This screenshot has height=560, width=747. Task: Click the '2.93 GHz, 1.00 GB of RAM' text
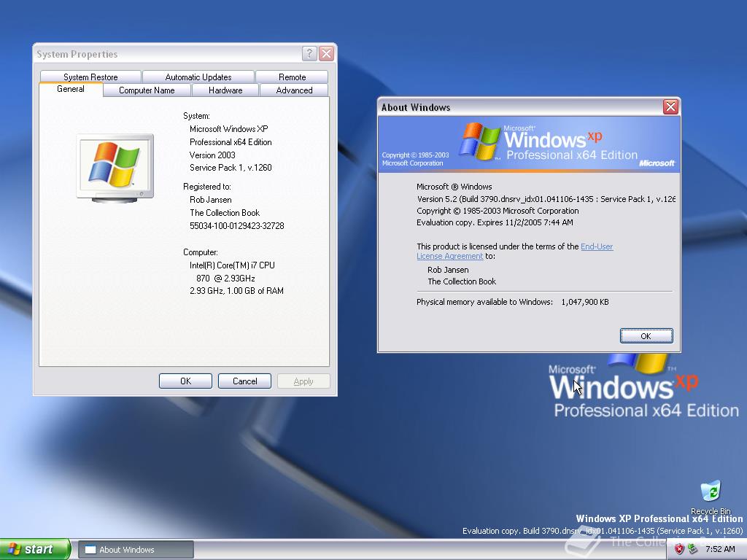point(236,291)
